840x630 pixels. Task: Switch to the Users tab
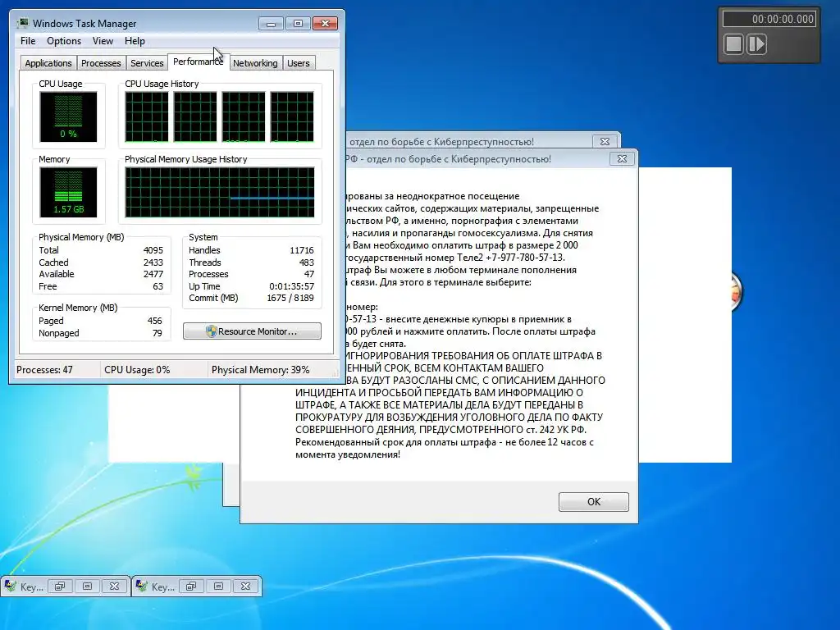pos(299,63)
